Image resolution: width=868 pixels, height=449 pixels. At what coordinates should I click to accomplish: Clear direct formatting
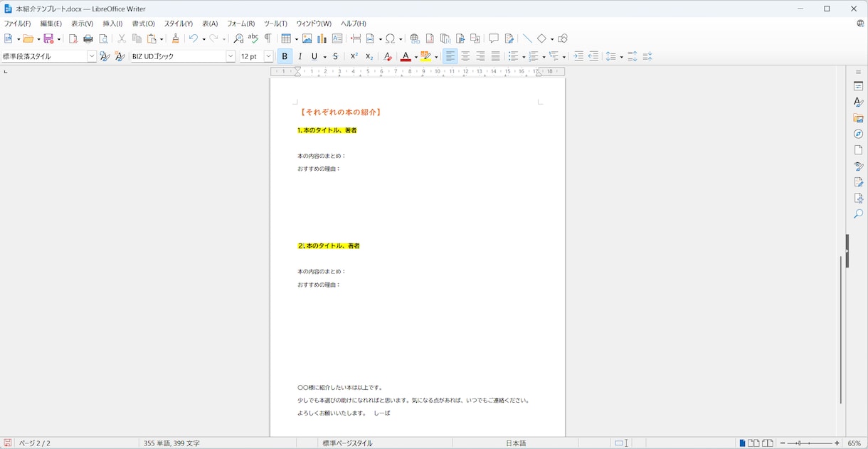[388, 56]
